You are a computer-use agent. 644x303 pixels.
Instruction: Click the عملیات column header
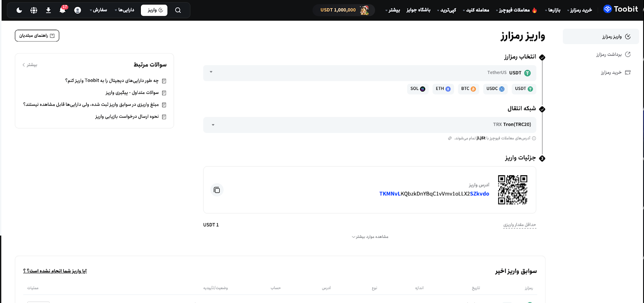(x=33, y=288)
